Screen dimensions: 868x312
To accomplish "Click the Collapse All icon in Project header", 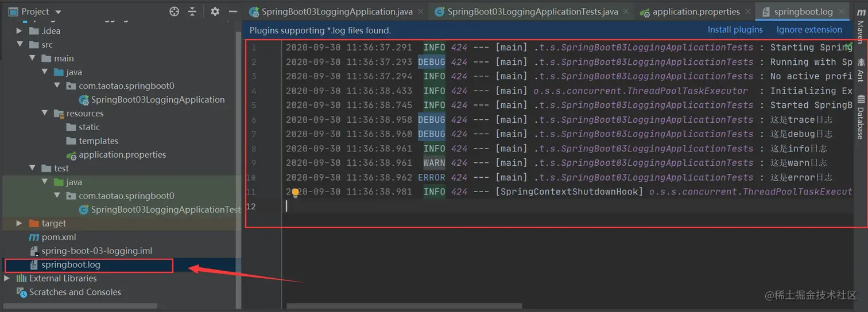I will point(192,11).
